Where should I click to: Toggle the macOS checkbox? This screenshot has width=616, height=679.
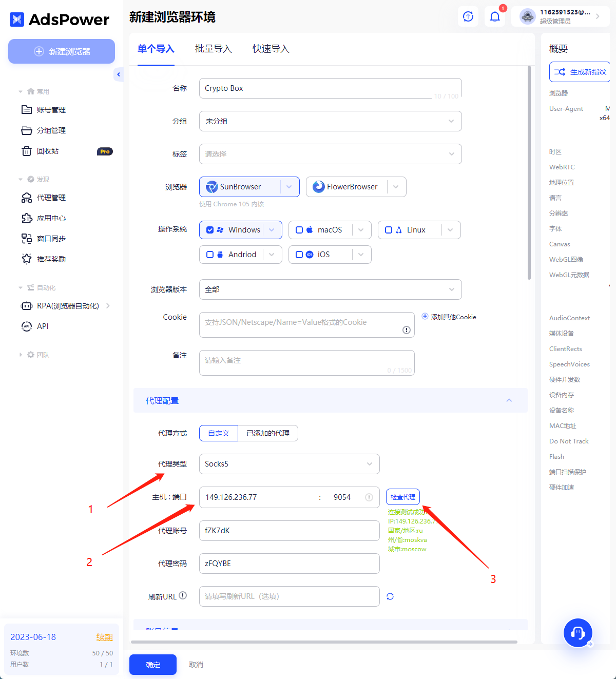click(299, 230)
